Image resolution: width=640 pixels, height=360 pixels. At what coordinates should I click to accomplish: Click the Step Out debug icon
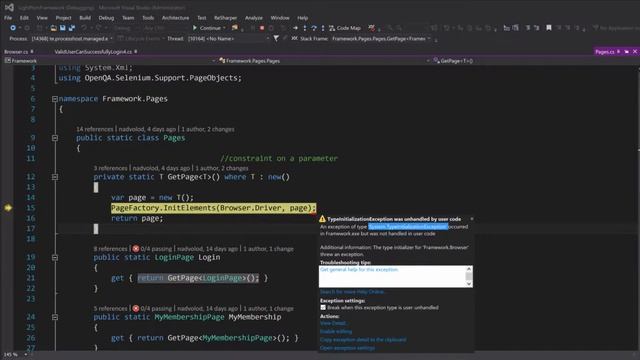tap(322, 28)
